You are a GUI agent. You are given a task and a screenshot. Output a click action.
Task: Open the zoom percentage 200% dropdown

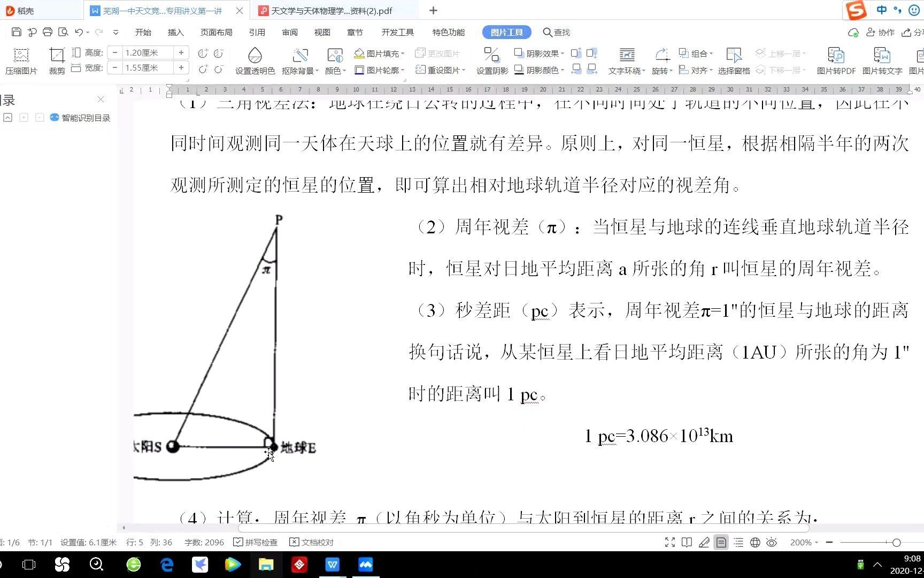(804, 542)
